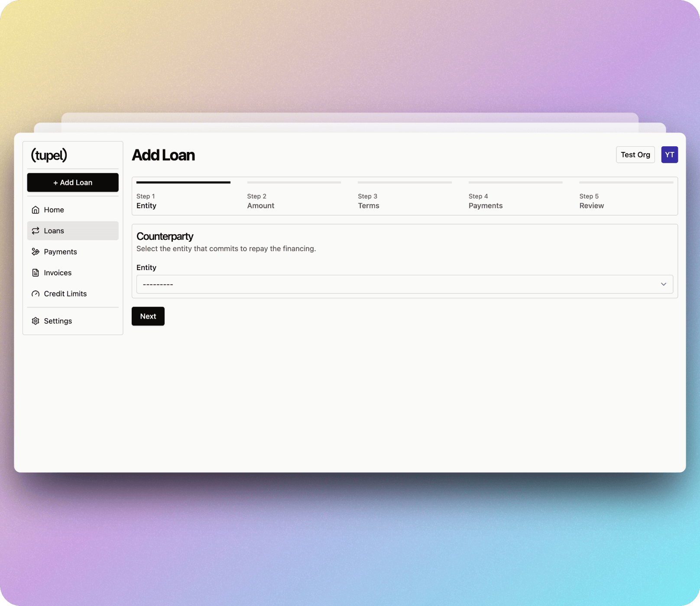Click the Invoices document icon
The height and width of the screenshot is (606, 700).
36,273
